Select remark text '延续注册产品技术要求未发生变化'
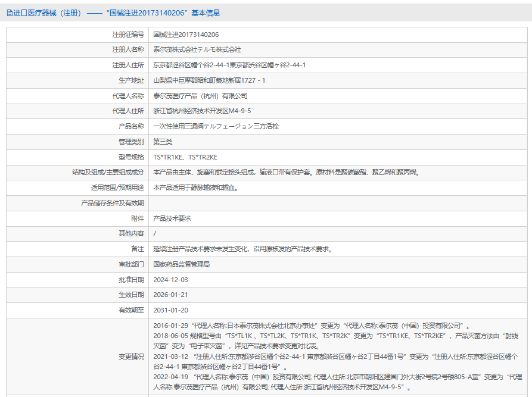 coord(201,249)
